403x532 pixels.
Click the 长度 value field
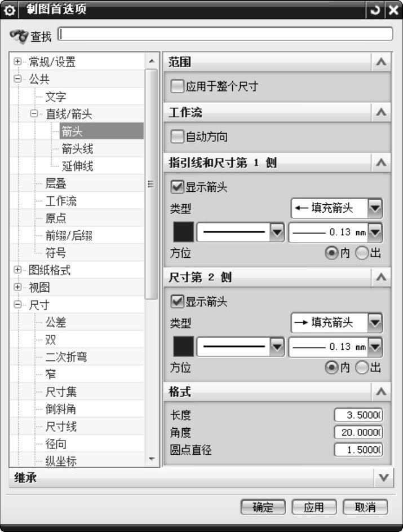[x=358, y=415]
